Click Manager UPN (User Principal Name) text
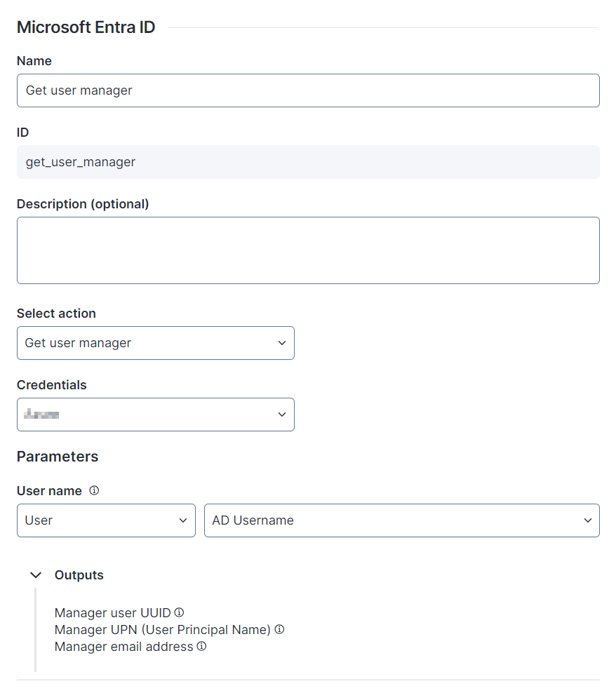616x693 pixels. point(162,630)
